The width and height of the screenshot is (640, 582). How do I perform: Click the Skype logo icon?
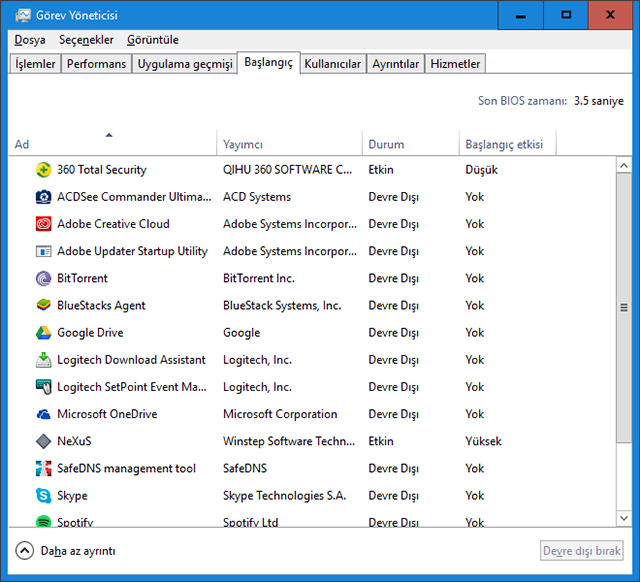[43, 495]
